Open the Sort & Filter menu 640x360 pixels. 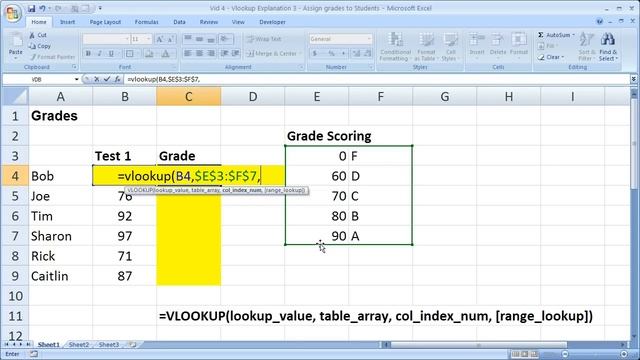tap(587, 47)
